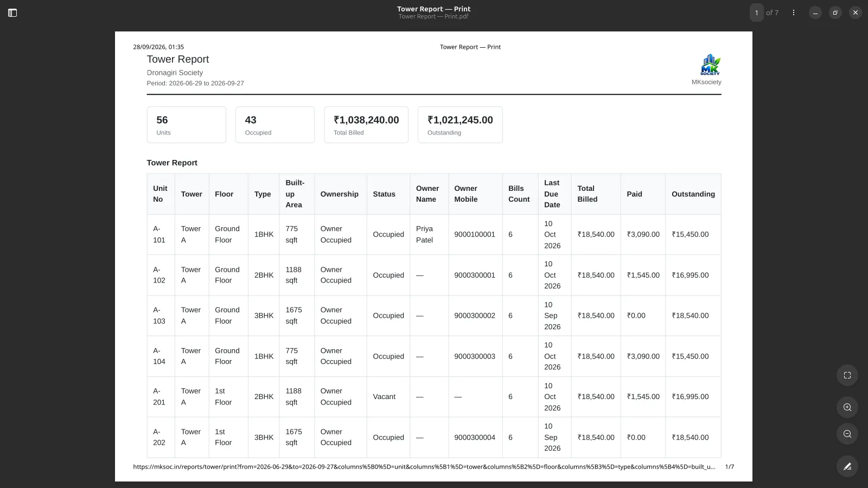Close the Tower Report viewer

tap(855, 12)
